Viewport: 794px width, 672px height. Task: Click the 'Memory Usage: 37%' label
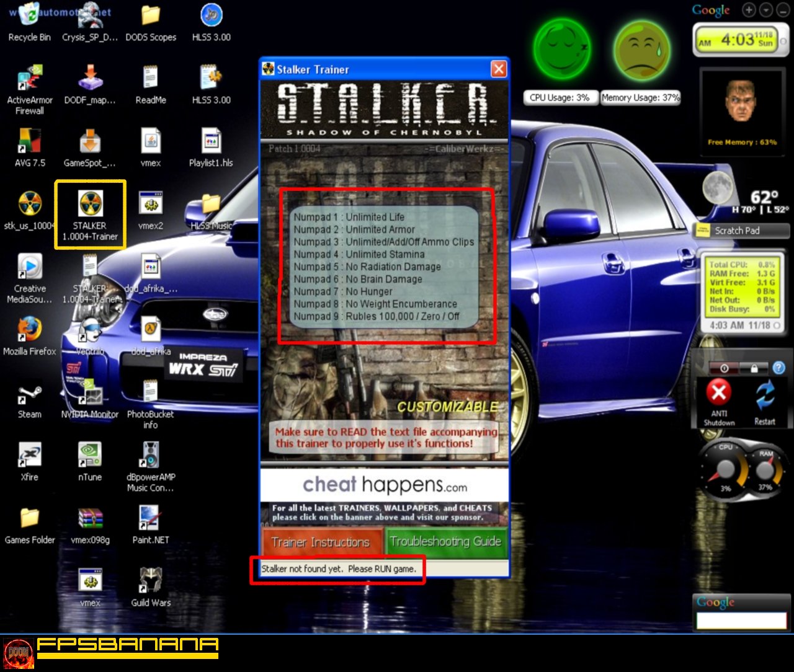pyautogui.click(x=640, y=97)
